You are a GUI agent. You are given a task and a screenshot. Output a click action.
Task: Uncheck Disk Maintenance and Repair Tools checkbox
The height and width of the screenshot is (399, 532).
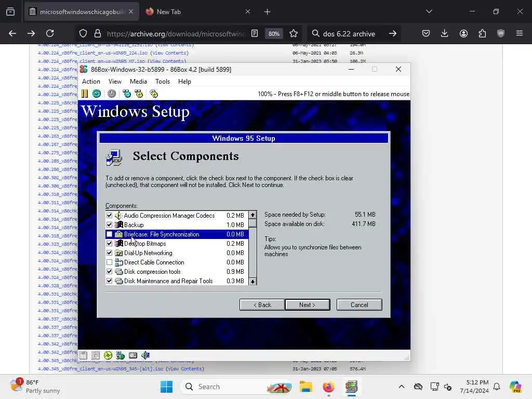[109, 281]
